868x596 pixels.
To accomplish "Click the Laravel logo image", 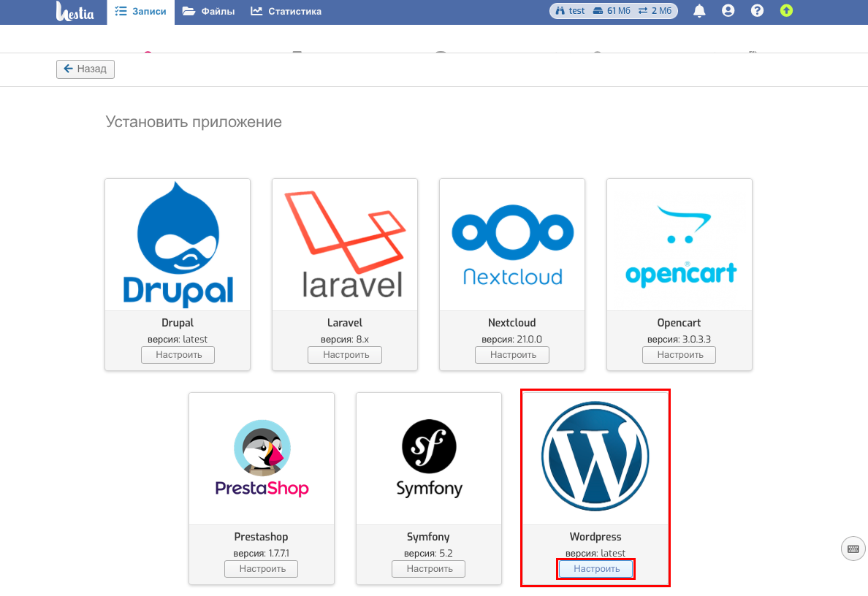I will [x=346, y=244].
